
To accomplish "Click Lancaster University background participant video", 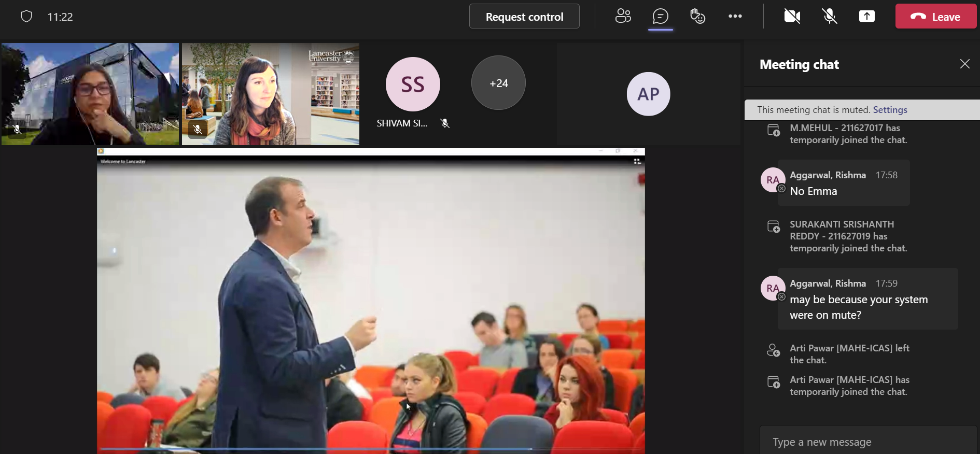I will [x=271, y=94].
